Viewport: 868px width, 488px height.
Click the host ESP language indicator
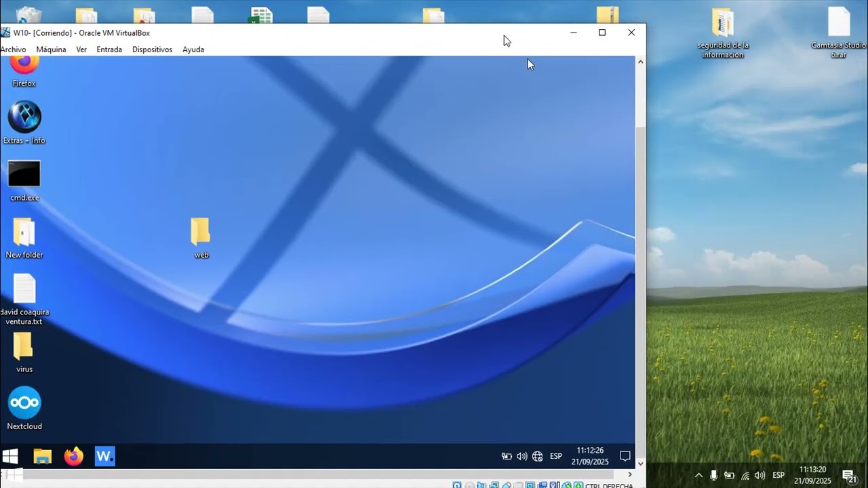778,475
